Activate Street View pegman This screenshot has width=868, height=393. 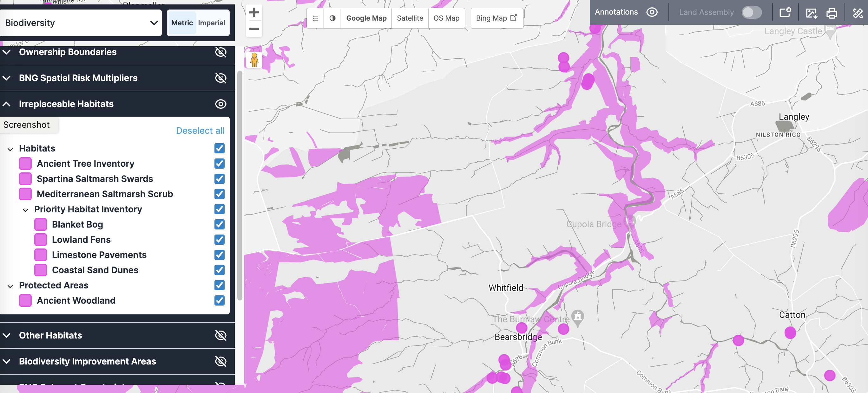point(254,59)
